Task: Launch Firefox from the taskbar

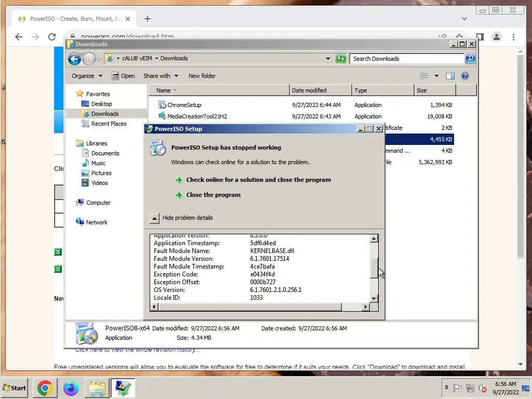Action: point(71,388)
